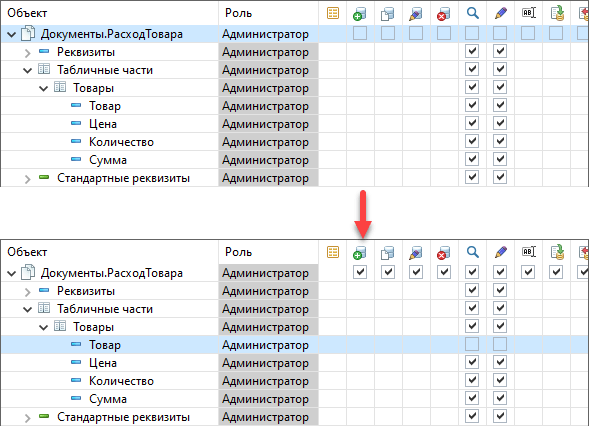
Task: Click the Insert right icon in the lower table header
Action: tap(359, 252)
